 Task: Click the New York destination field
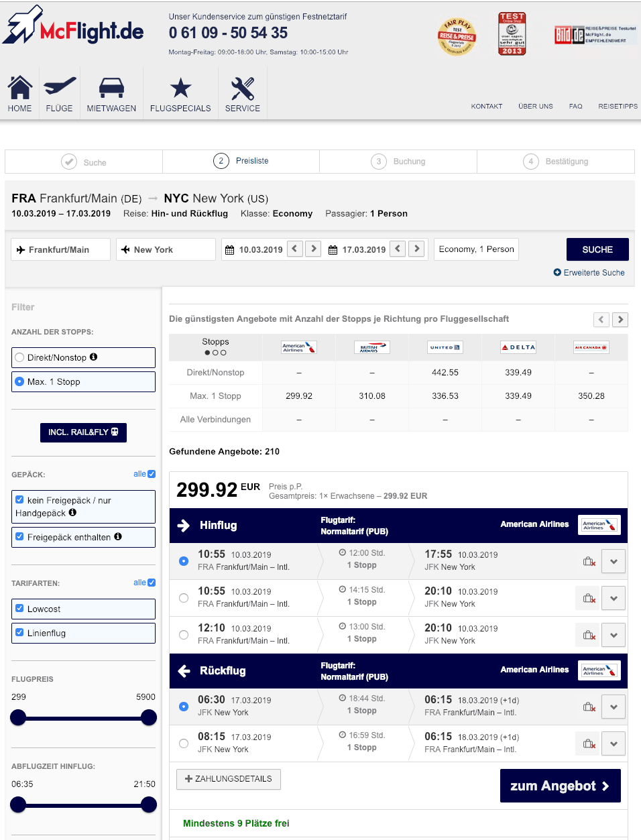(x=166, y=249)
